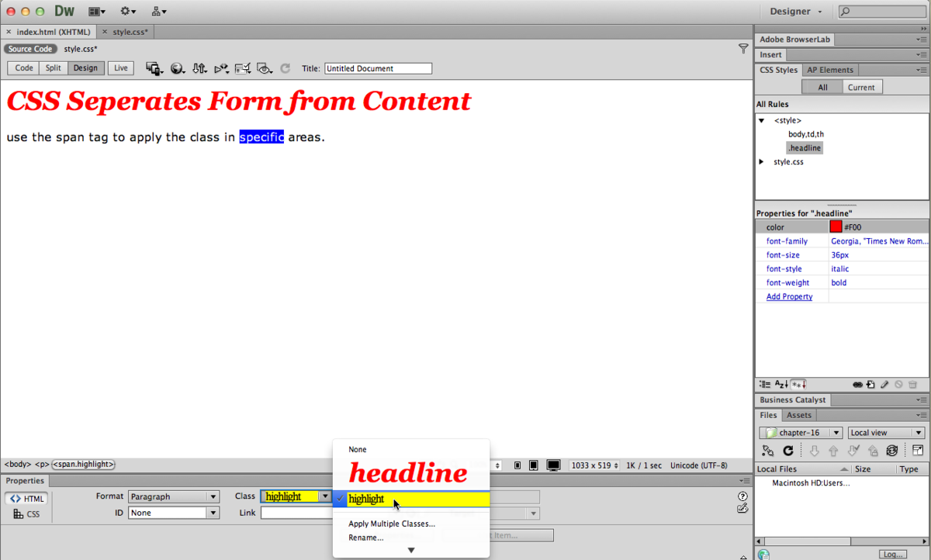
Task: Click the red color swatch for #F00
Action: tap(836, 227)
